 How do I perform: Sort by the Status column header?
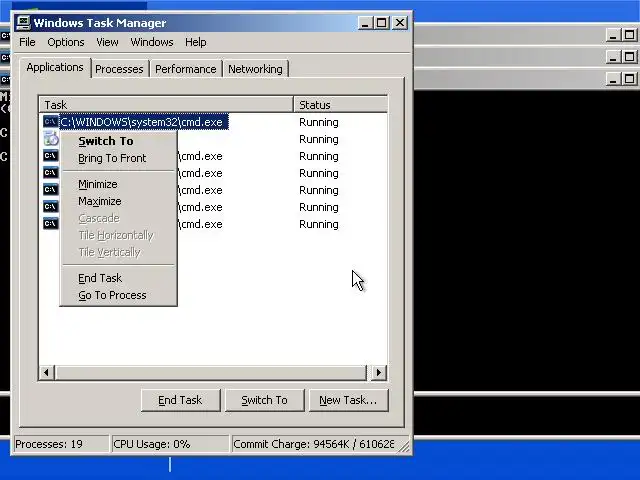340,105
